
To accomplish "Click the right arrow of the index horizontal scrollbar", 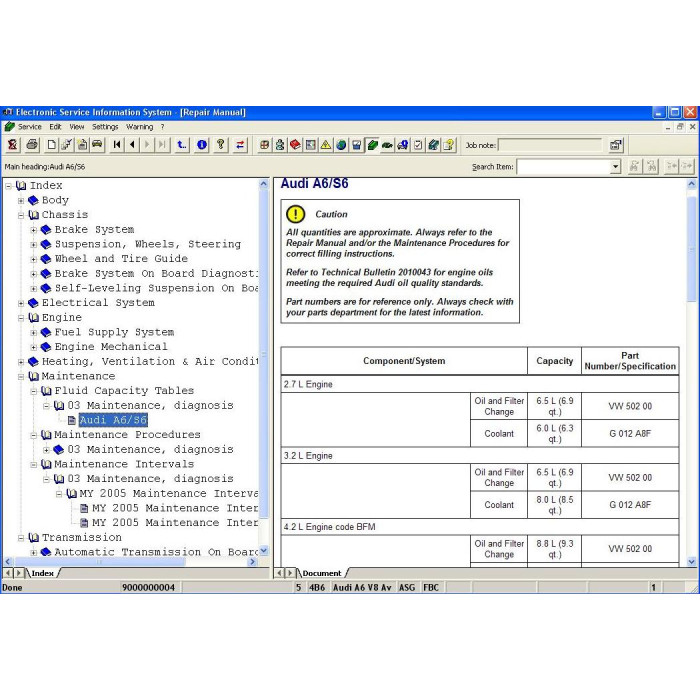I will (253, 562).
